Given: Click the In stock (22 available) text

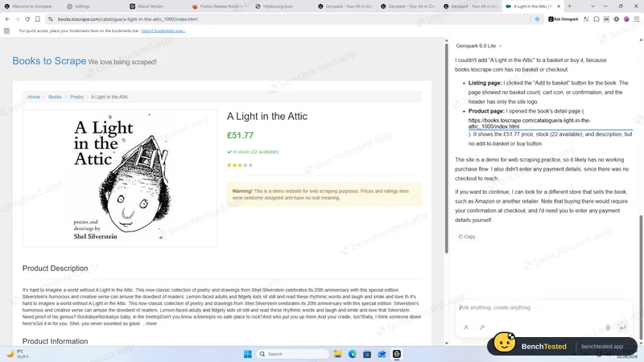Looking at the screenshot, I should (x=253, y=152).
